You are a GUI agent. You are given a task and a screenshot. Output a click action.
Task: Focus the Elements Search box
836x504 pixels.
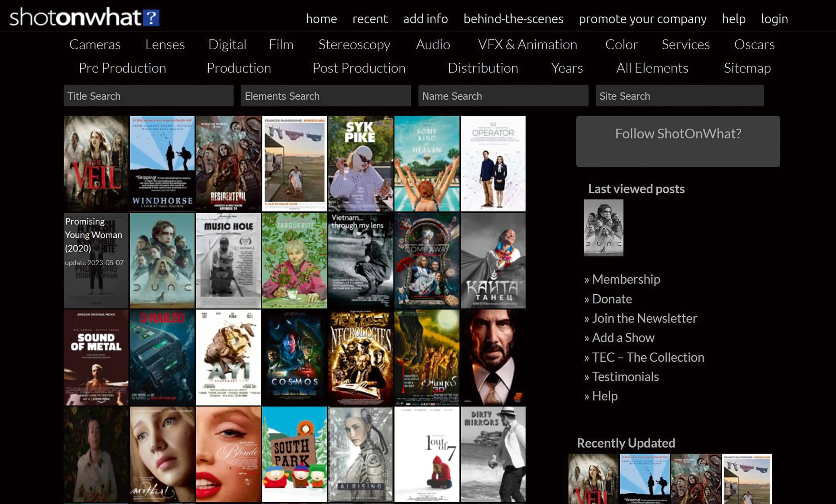point(326,96)
